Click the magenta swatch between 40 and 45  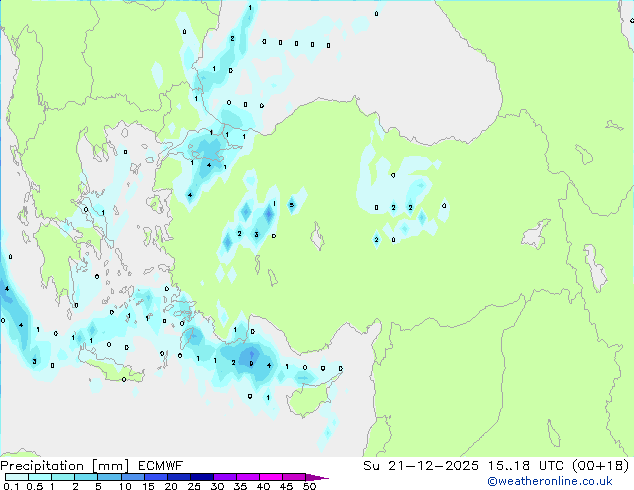click(x=271, y=477)
